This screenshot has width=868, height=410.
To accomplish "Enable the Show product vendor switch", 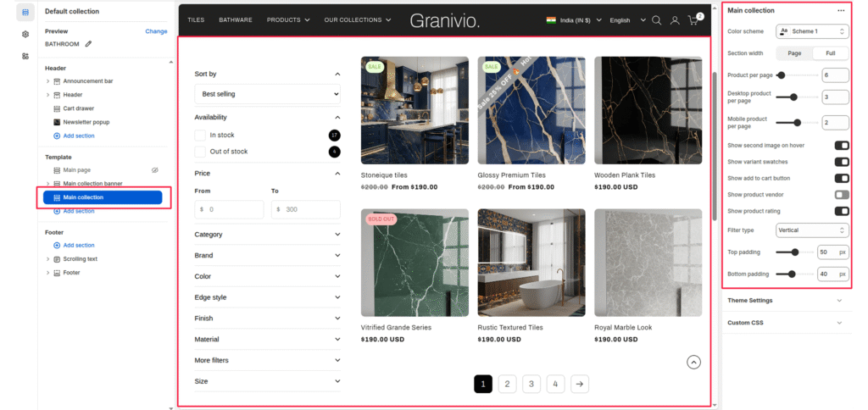I will click(841, 195).
